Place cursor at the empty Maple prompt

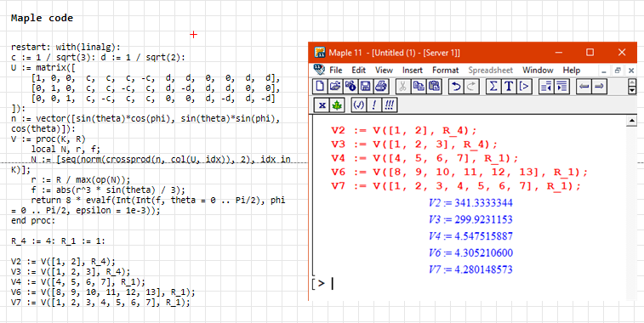point(333,283)
